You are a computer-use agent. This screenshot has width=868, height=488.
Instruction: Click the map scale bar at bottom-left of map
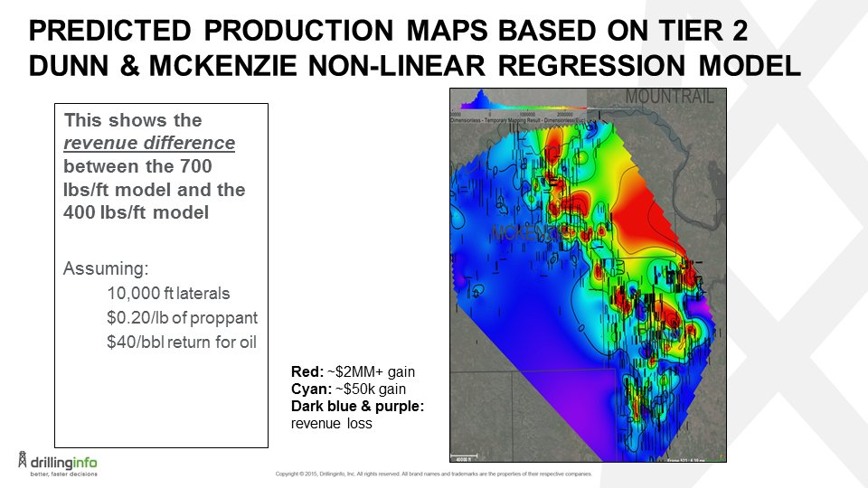tap(463, 457)
